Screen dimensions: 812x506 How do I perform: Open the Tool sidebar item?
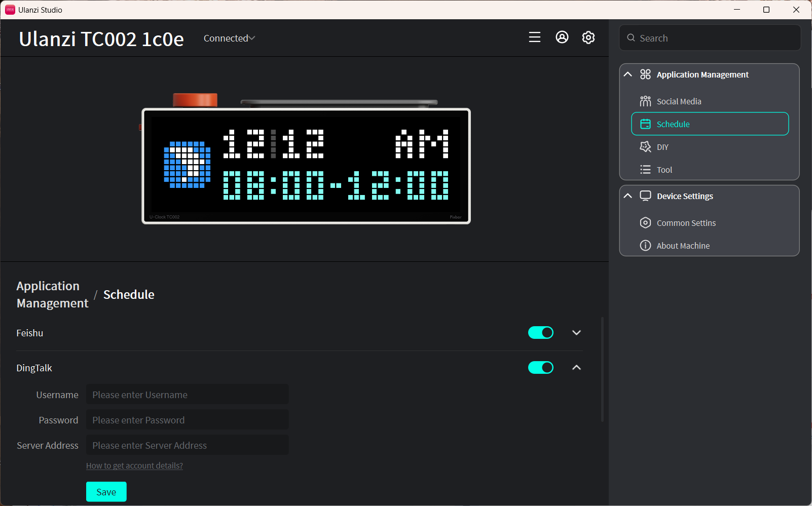[x=710, y=170]
